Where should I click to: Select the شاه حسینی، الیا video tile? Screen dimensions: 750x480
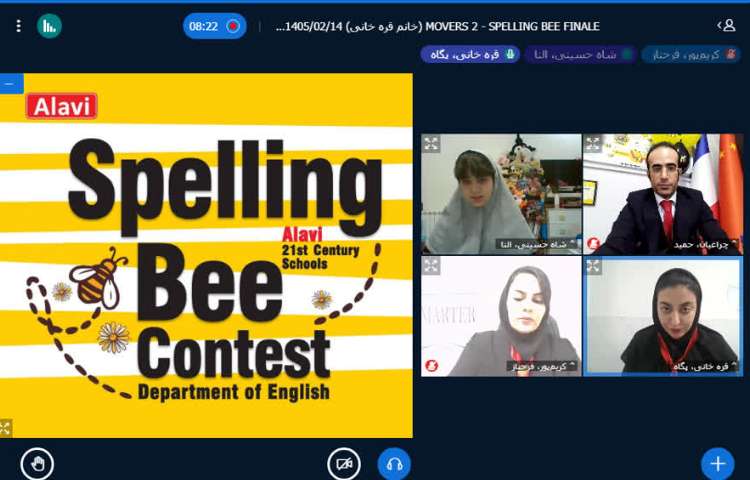(501, 194)
